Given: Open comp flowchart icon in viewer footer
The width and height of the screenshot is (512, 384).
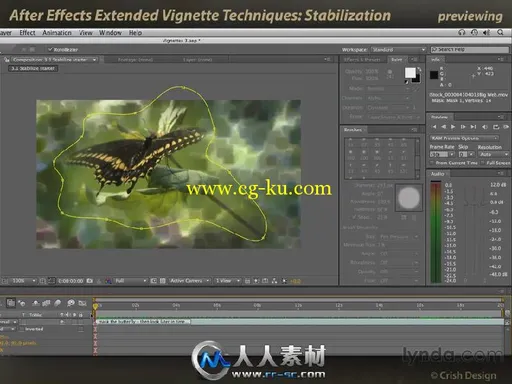Looking at the screenshot, I should [274, 281].
